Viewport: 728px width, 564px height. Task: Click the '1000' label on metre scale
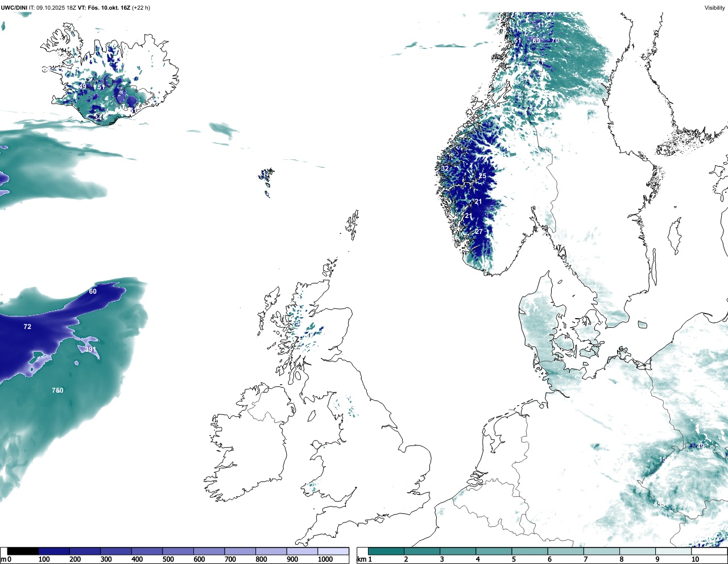[x=325, y=559]
